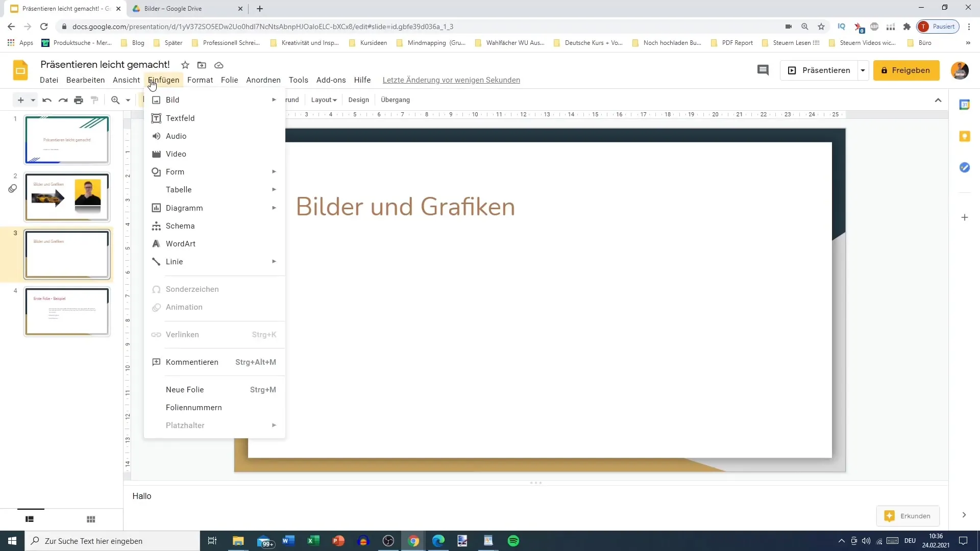Switch to grid view

click(91, 519)
